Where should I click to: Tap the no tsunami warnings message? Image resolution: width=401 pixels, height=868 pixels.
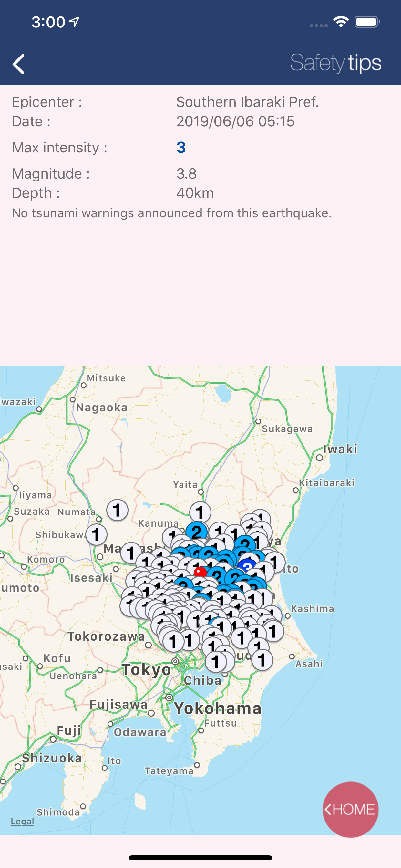click(x=172, y=213)
